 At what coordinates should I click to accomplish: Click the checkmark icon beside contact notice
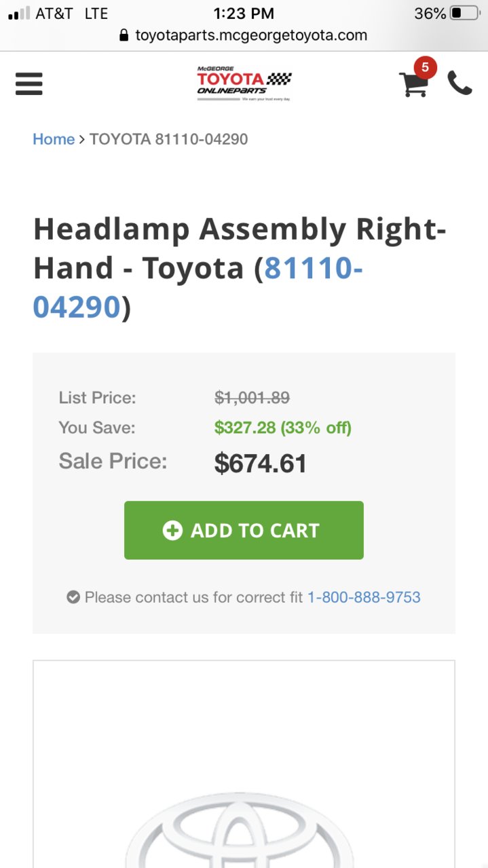73,597
